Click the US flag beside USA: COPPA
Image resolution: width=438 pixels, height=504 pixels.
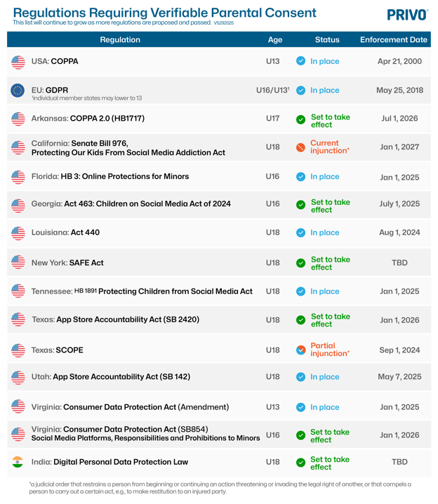[18, 62]
